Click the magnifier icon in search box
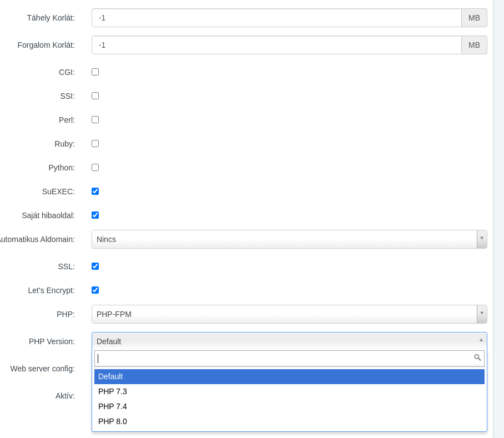The height and width of the screenshot is (438, 504). point(477,358)
